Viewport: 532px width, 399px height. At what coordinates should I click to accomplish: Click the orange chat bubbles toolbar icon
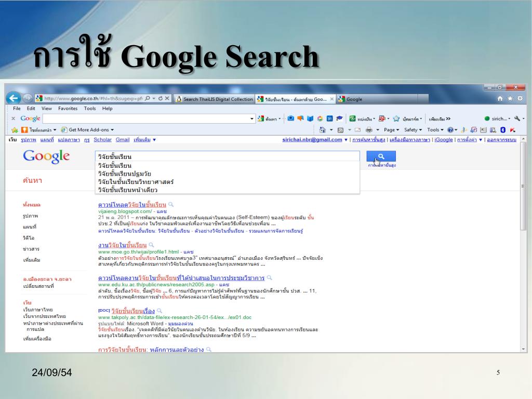300,118
